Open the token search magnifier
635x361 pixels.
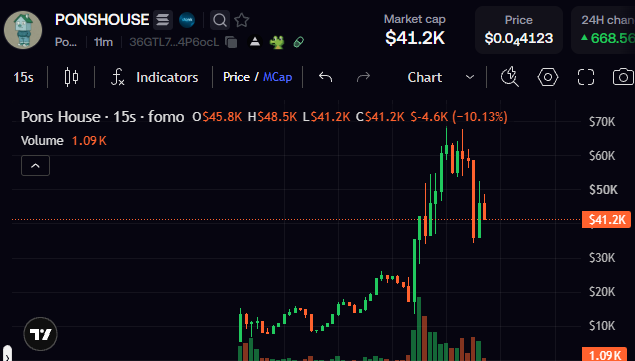[x=219, y=20]
